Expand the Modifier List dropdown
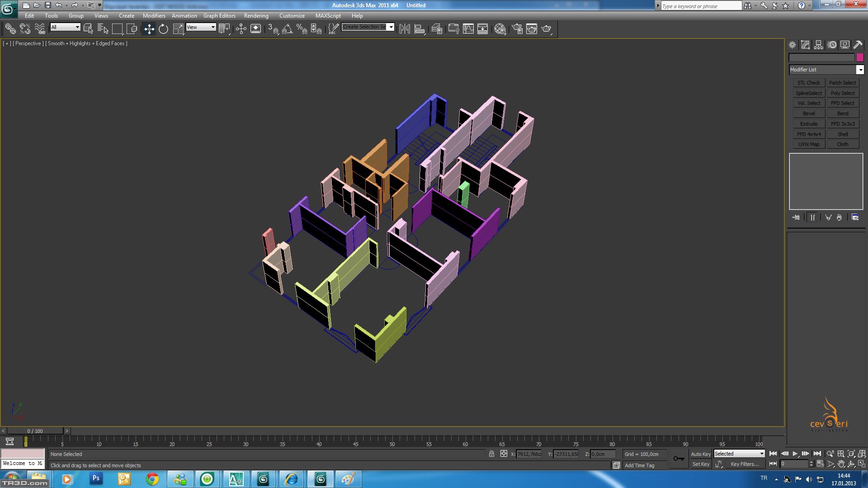The width and height of the screenshot is (868, 488). coord(860,70)
